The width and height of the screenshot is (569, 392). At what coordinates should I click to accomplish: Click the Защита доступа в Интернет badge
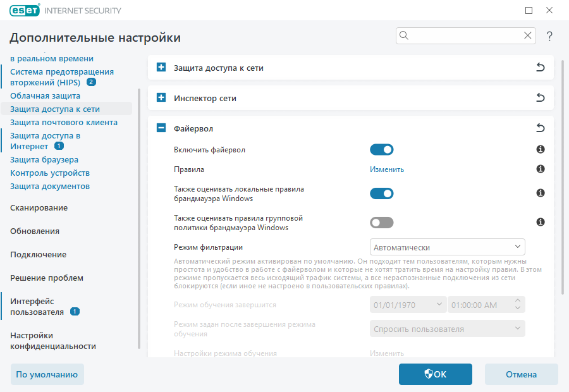click(x=59, y=146)
